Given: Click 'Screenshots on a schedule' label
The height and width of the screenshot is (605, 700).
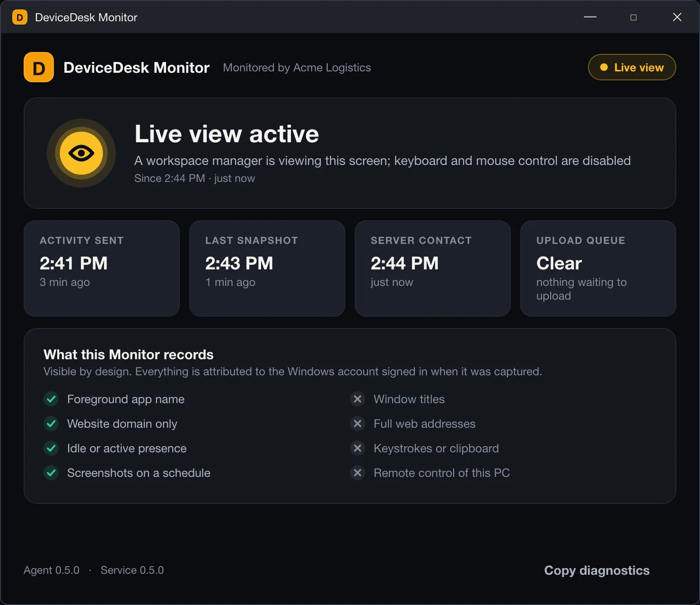Looking at the screenshot, I should [139, 473].
